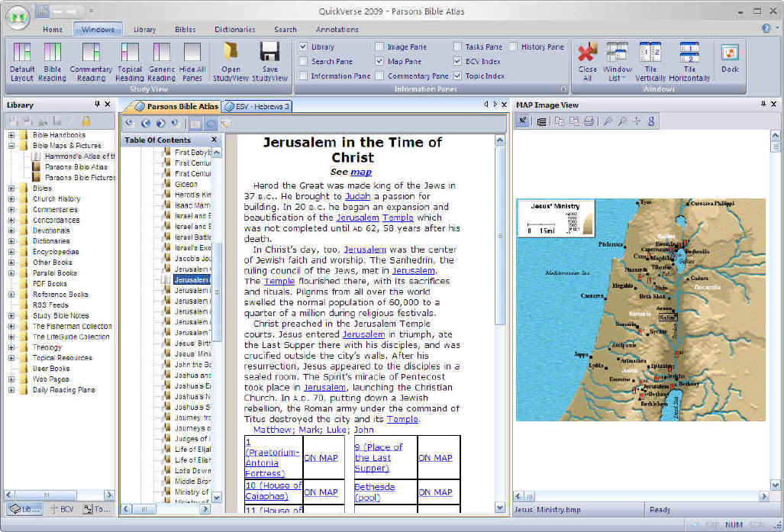Switch to the Search ribbon tab
The image size is (784, 532).
point(285,30)
